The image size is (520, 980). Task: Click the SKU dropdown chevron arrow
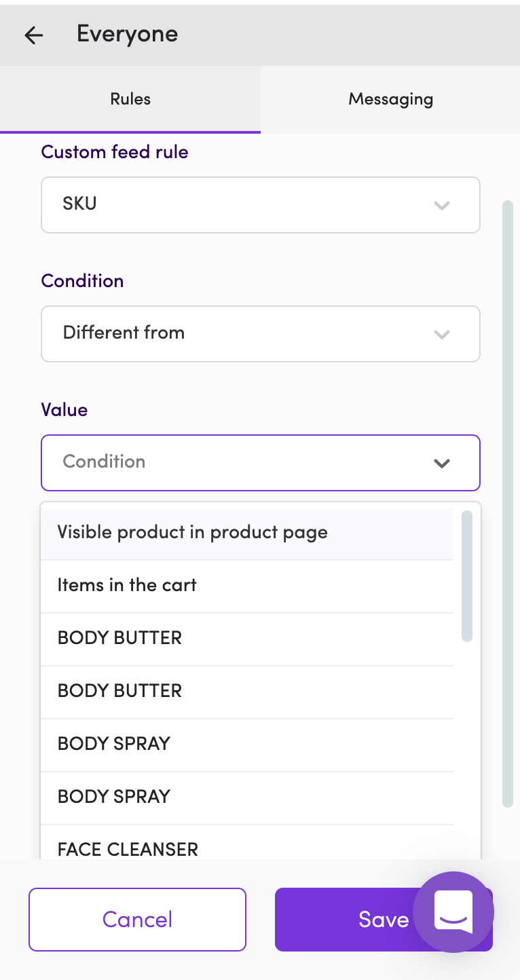(x=442, y=205)
